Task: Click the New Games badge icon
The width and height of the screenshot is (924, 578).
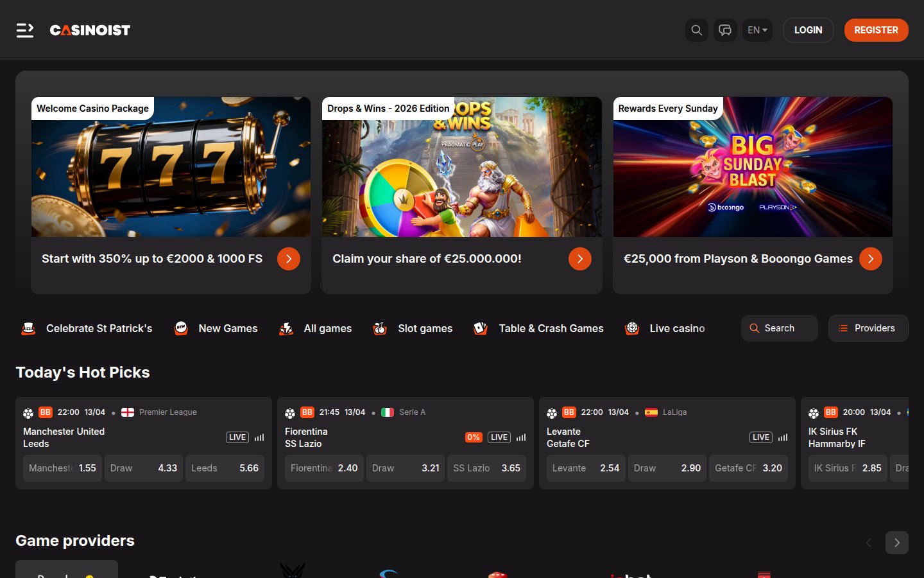Action: (181, 328)
